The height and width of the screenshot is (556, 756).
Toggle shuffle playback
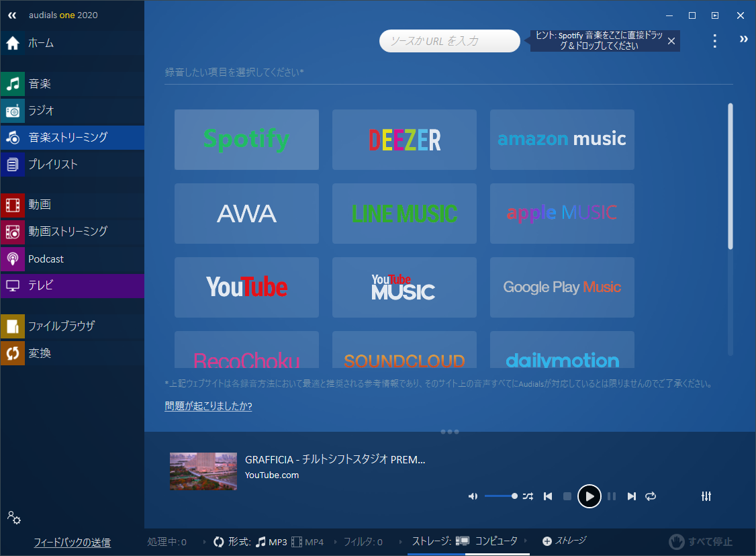(528, 496)
